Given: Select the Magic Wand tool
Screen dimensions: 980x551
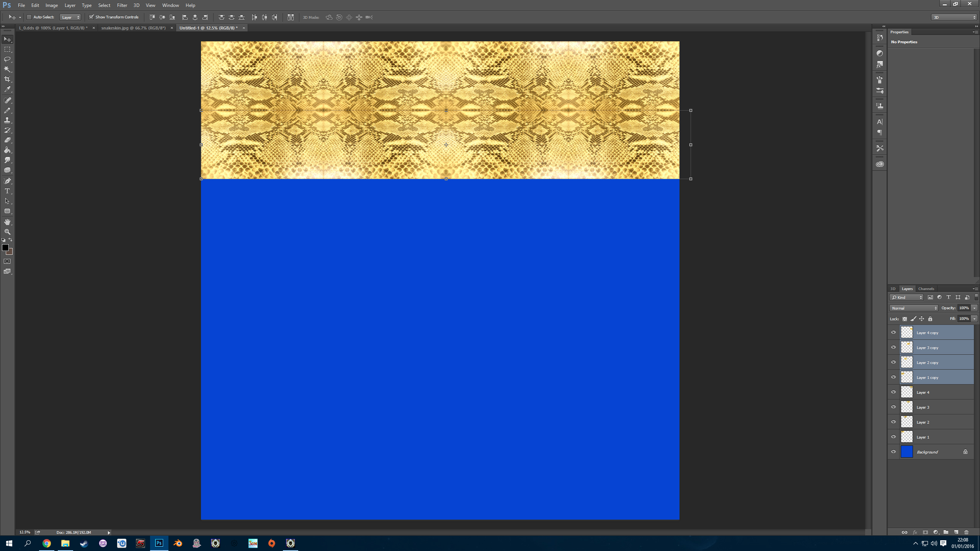Looking at the screenshot, I should pyautogui.click(x=7, y=69).
